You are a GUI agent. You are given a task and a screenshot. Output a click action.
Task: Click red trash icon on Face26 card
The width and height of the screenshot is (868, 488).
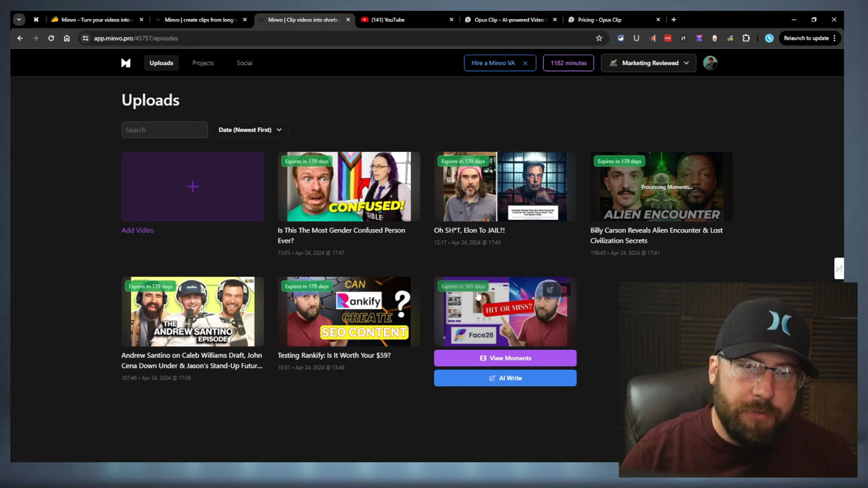[564, 290]
